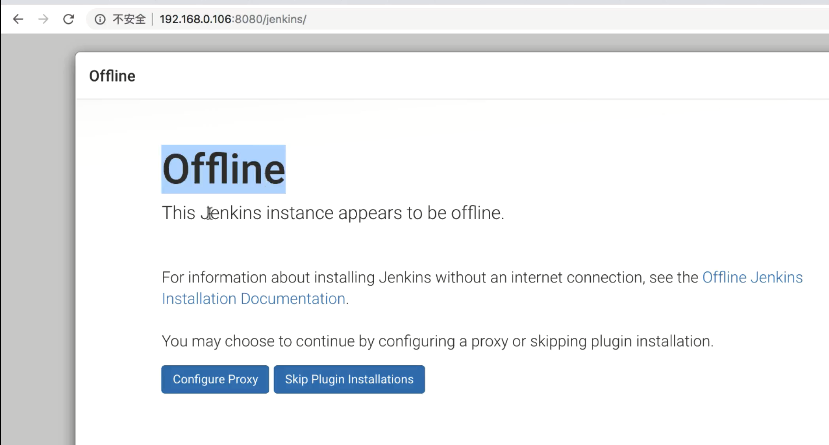Click the thin tab strip above the address bar
829x445 pixels.
[414, 3]
